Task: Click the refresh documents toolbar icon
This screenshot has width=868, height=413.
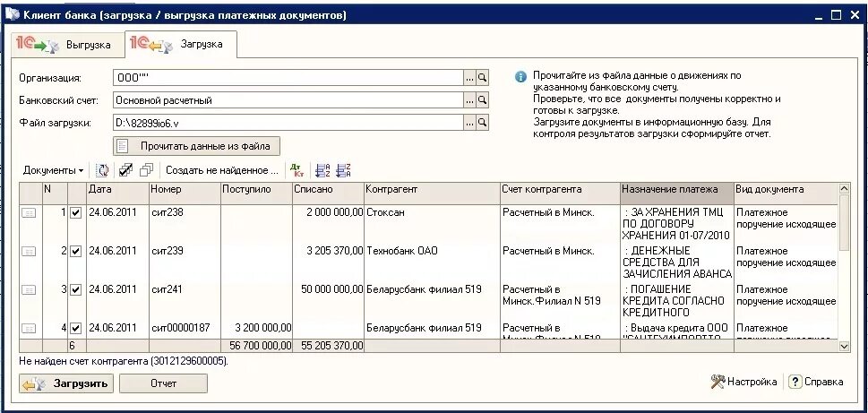Action: 102,170
